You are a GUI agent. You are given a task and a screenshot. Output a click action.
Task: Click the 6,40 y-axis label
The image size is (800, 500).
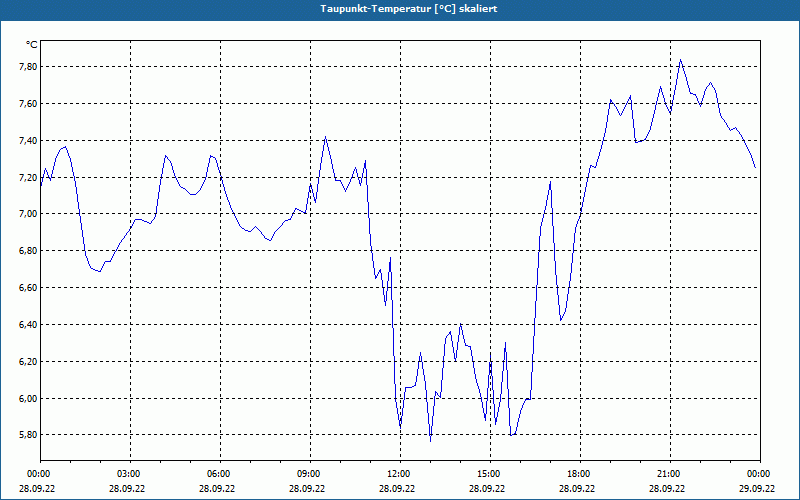pyautogui.click(x=29, y=324)
